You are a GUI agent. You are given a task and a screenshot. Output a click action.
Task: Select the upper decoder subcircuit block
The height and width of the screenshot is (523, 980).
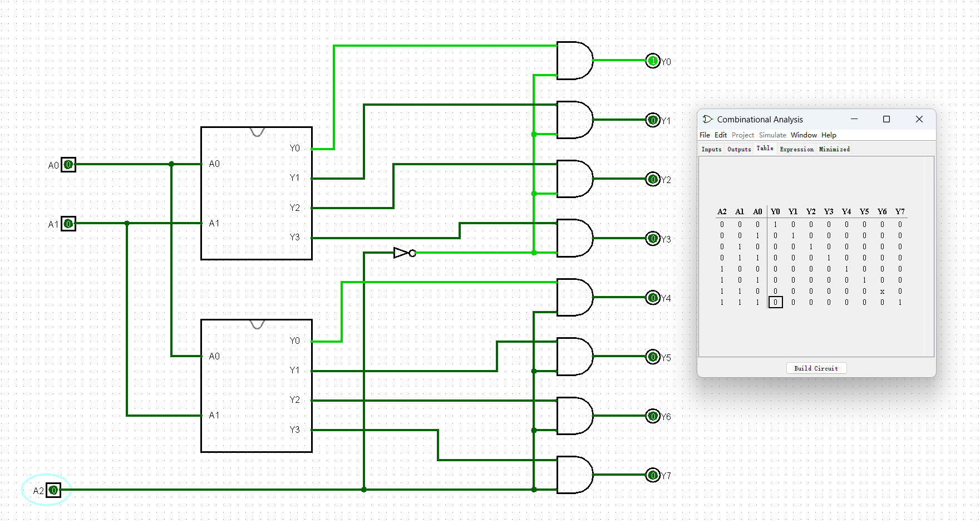[256, 194]
